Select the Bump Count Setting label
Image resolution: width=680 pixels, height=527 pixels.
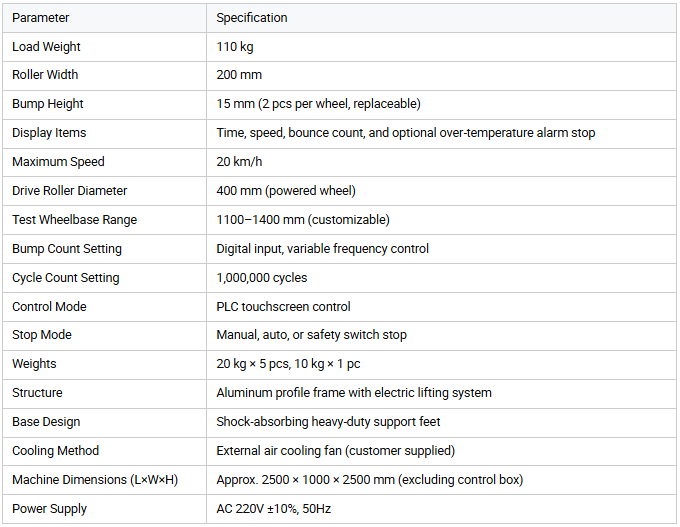click(67, 249)
